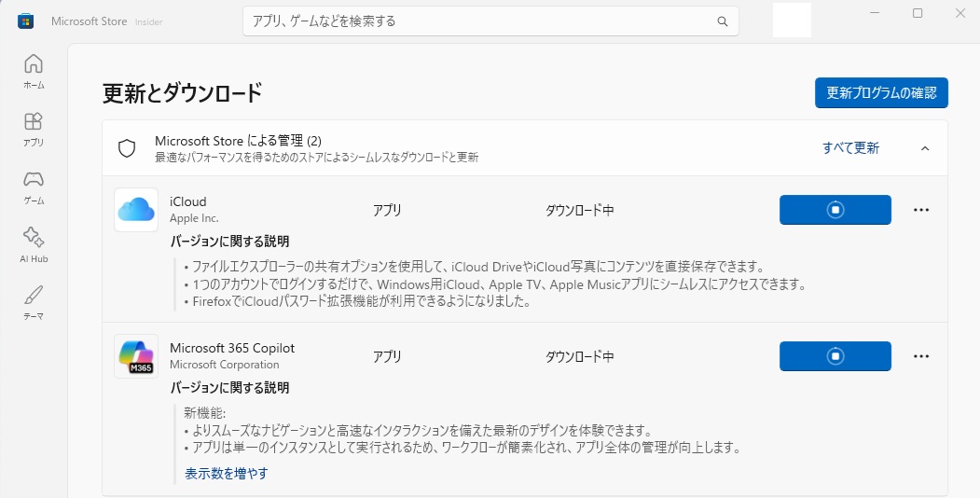
Task: Select the Apple Inc. publisher text
Action: pyautogui.click(x=194, y=219)
